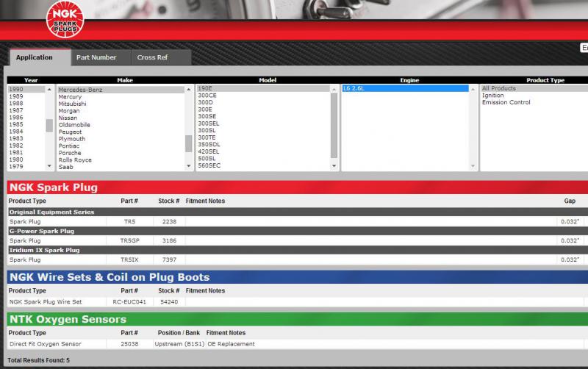
Task: Select Mercedes-Benz in Make list
Action: pos(121,90)
